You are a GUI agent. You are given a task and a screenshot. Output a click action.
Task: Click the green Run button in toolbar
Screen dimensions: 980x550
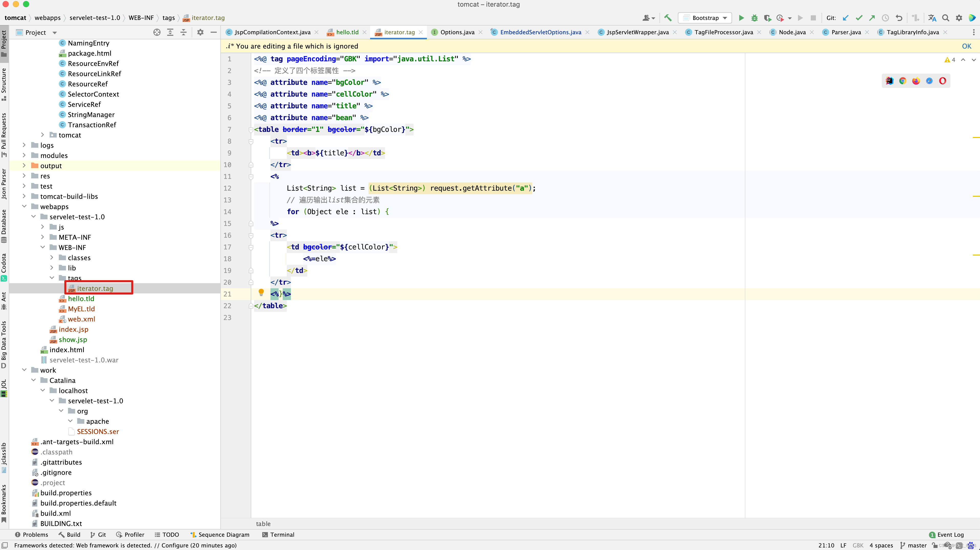click(741, 18)
